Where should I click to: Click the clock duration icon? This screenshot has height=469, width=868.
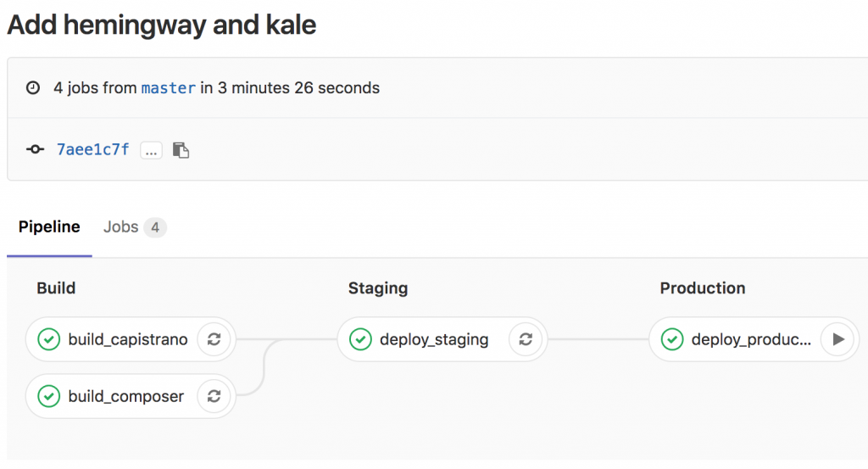pyautogui.click(x=33, y=87)
